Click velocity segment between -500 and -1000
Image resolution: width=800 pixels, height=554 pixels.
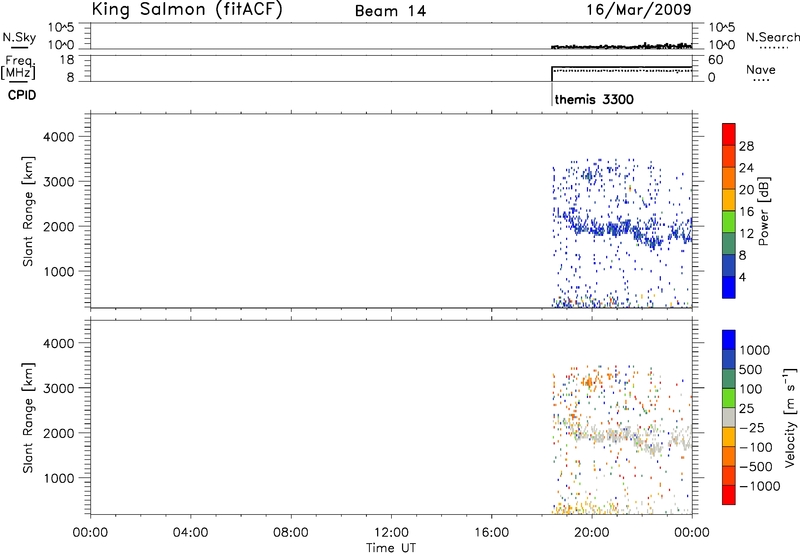729,475
